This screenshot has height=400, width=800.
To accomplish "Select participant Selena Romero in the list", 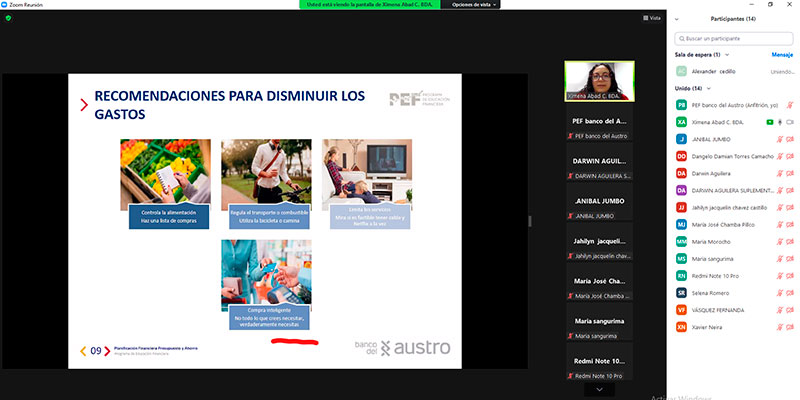I will point(734,293).
